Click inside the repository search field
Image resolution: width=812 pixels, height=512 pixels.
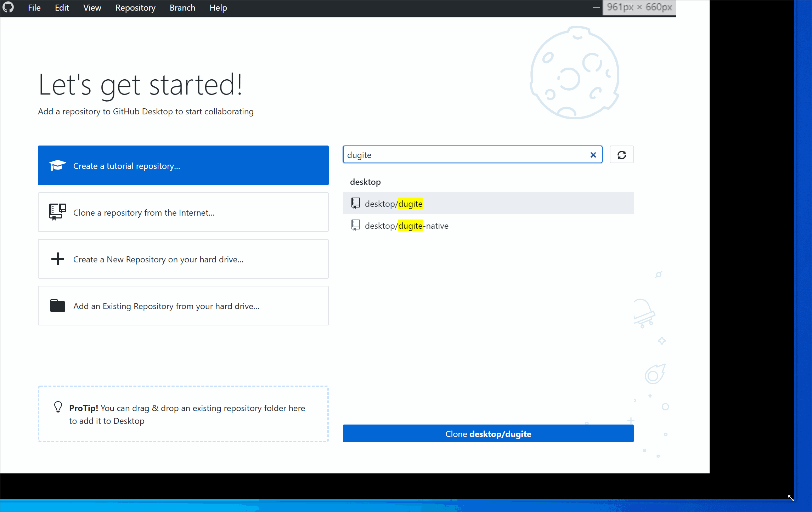click(461, 154)
